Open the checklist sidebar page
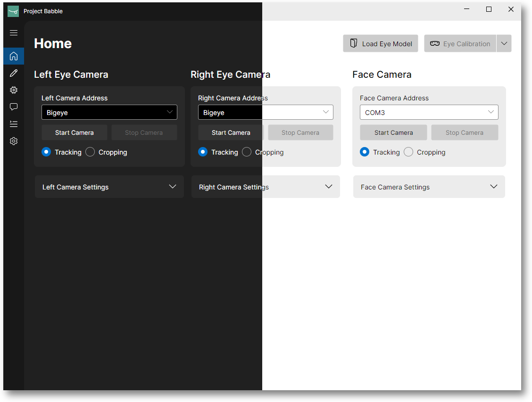This screenshot has width=532, height=402. coord(14,124)
